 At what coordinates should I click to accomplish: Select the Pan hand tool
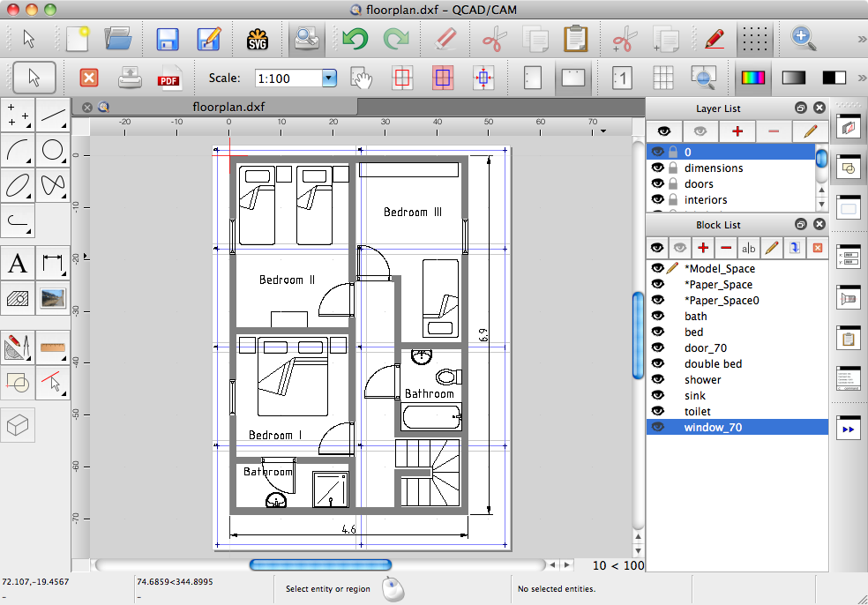tap(363, 78)
